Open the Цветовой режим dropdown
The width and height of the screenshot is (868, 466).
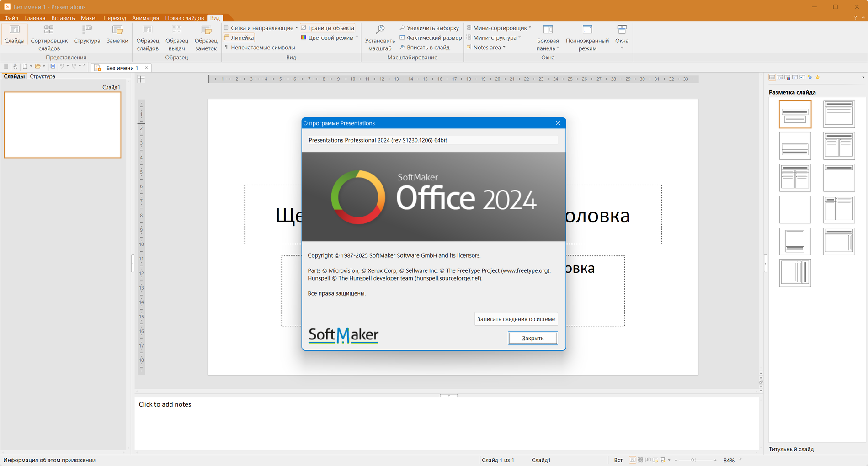(357, 37)
